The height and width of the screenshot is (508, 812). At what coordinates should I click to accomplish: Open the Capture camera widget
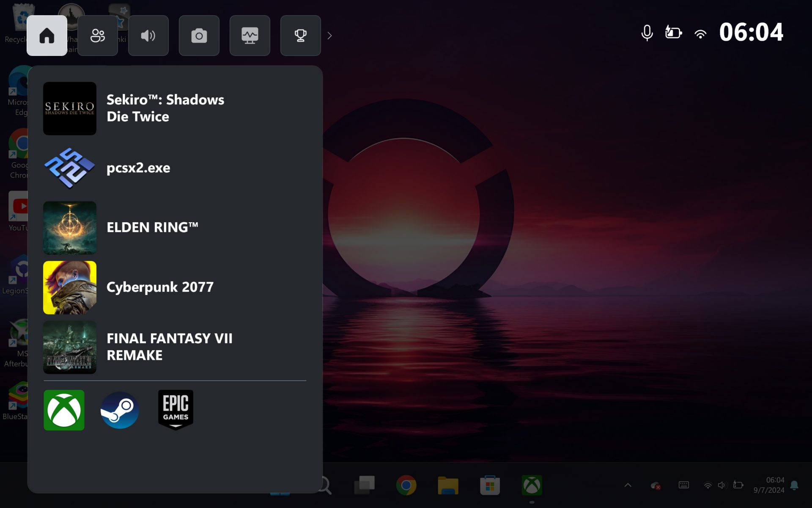pos(199,36)
